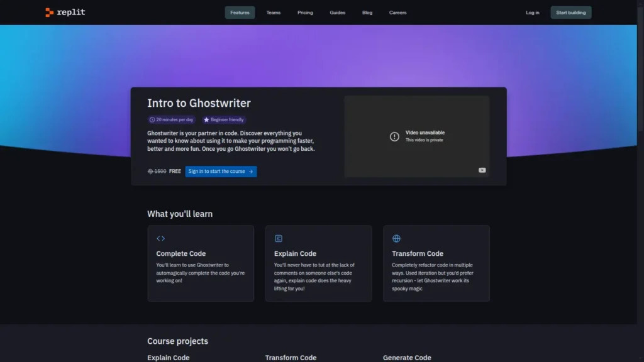Click the star icon beside Beginner friendly
Image resolution: width=644 pixels, height=362 pixels.
(x=206, y=119)
